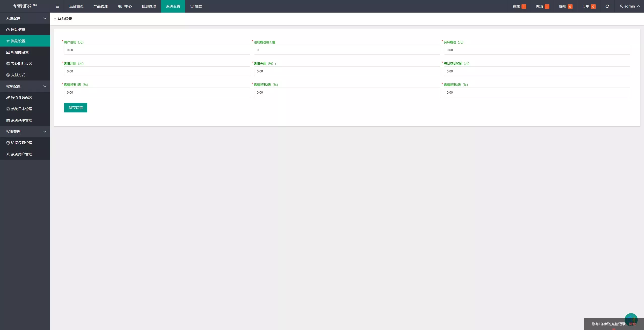This screenshot has height=330, width=644.
Task: Collapse the 权限管理 sidebar group
Action: pos(25,132)
